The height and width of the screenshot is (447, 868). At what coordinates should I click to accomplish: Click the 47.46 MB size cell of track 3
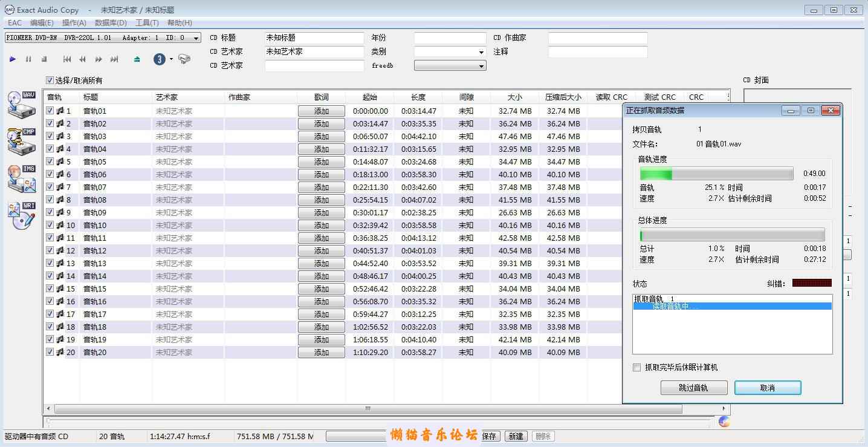515,136
